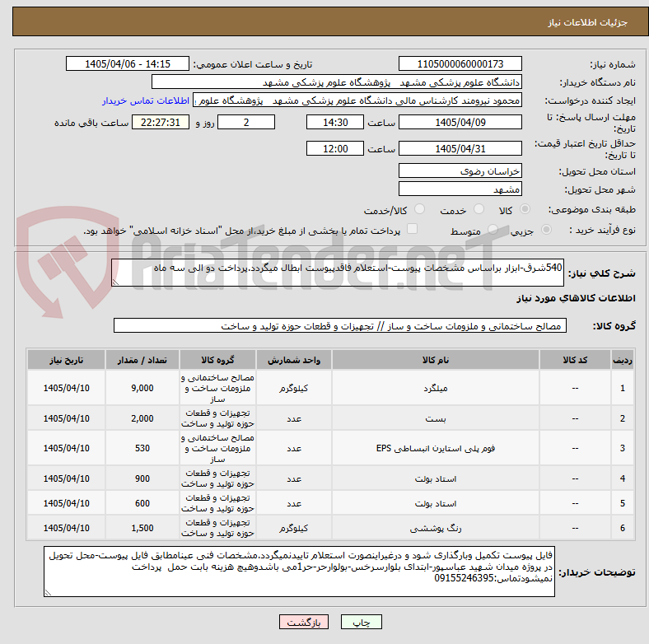Viewport: 649px width, 644px height.
Task: Click the buyer organization name field
Action: (x=337, y=82)
